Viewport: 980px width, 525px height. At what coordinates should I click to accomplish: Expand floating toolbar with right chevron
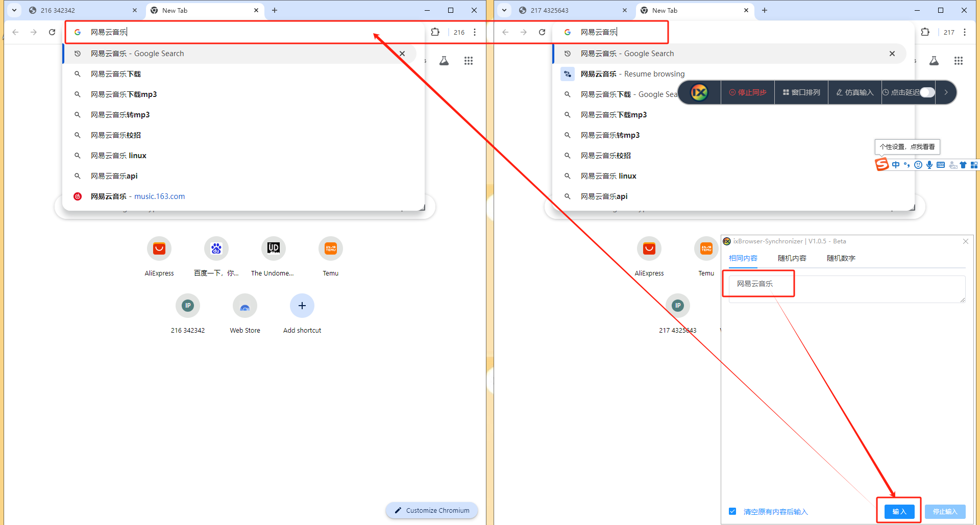tap(946, 92)
